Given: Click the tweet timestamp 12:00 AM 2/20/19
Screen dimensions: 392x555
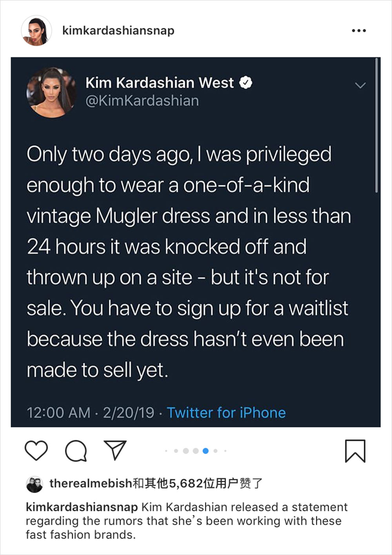Looking at the screenshot, I should pyautogui.click(x=91, y=413).
